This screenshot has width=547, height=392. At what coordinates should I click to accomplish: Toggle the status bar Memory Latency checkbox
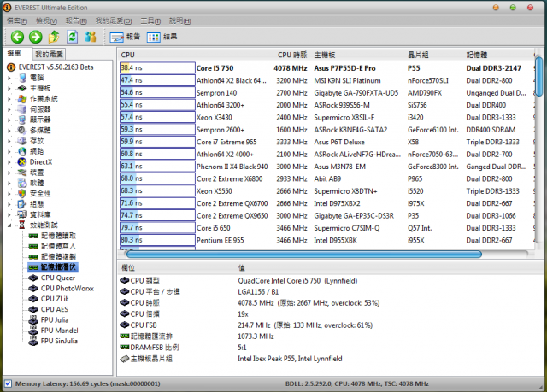click(x=8, y=383)
